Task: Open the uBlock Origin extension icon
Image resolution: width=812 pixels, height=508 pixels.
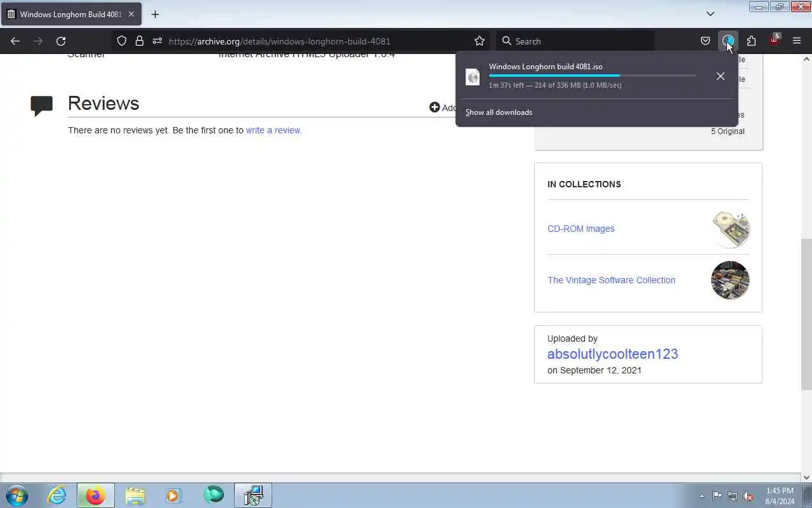Action: 774,41
